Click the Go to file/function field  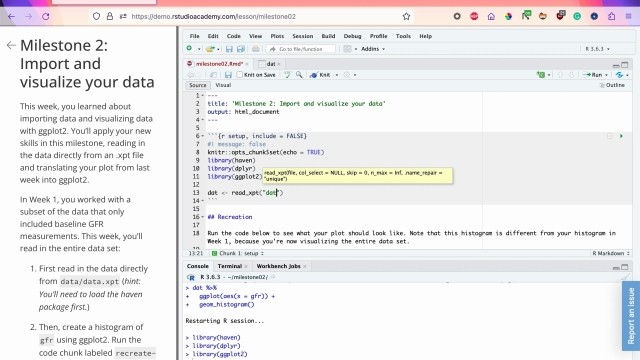click(x=301, y=49)
